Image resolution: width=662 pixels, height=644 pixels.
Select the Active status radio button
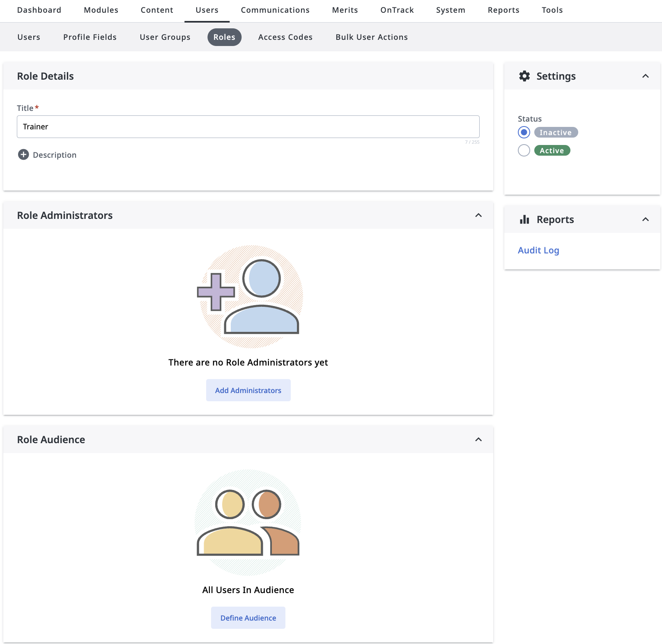point(524,150)
